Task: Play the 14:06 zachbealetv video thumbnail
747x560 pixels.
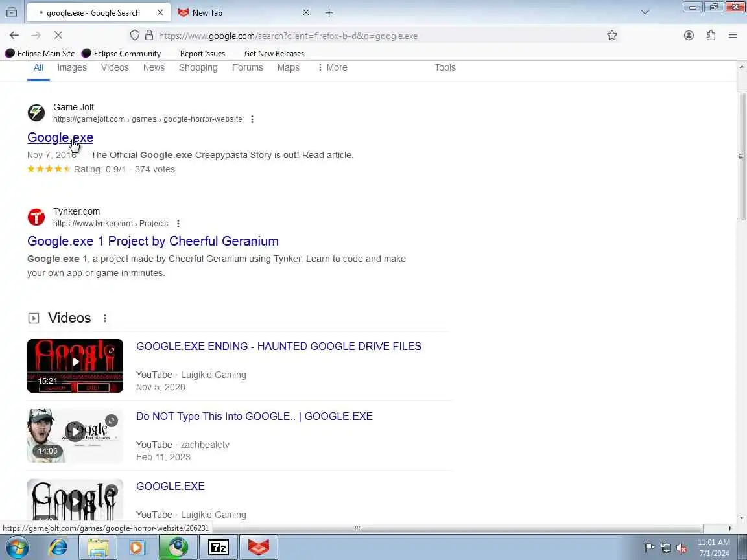Action: click(x=75, y=436)
